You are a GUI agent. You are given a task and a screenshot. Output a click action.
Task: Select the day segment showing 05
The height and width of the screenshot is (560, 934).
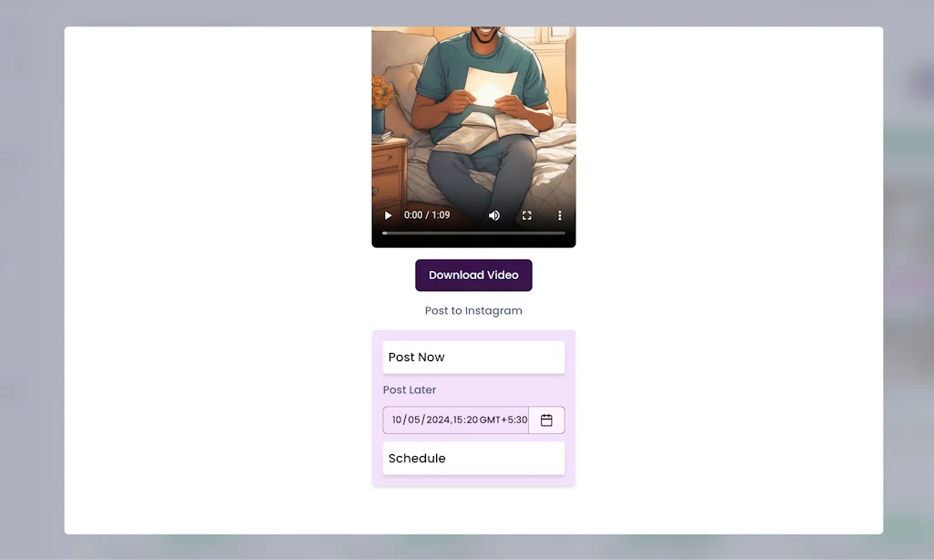(x=411, y=420)
